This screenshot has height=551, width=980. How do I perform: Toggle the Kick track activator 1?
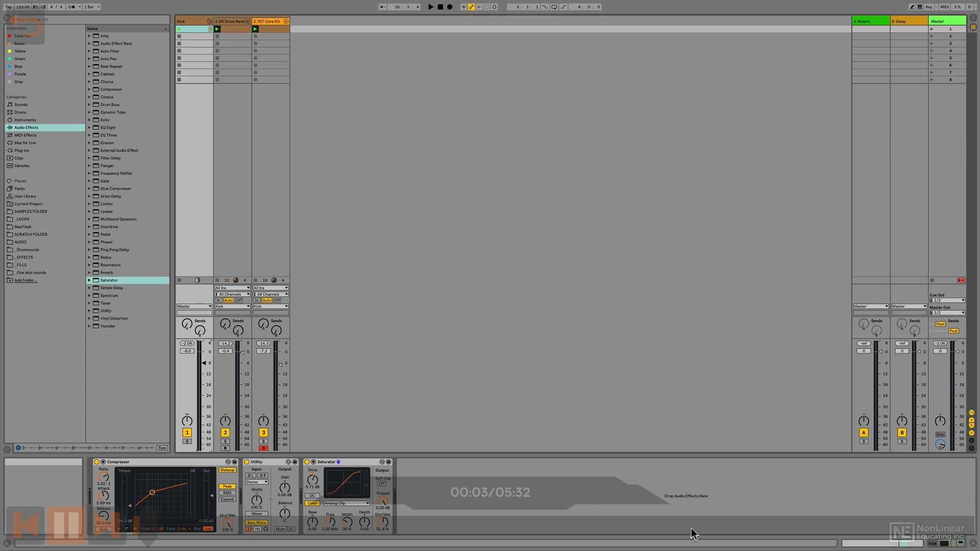(187, 433)
